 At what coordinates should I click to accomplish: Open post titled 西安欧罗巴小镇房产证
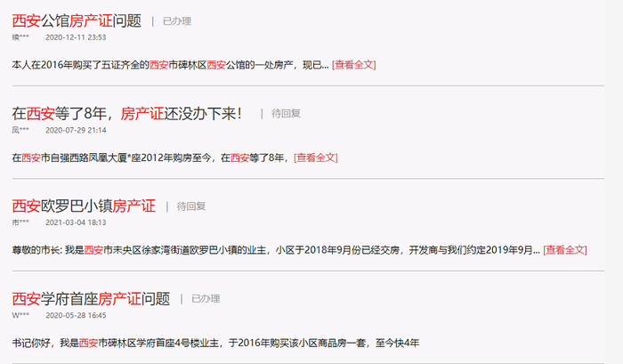coord(84,206)
